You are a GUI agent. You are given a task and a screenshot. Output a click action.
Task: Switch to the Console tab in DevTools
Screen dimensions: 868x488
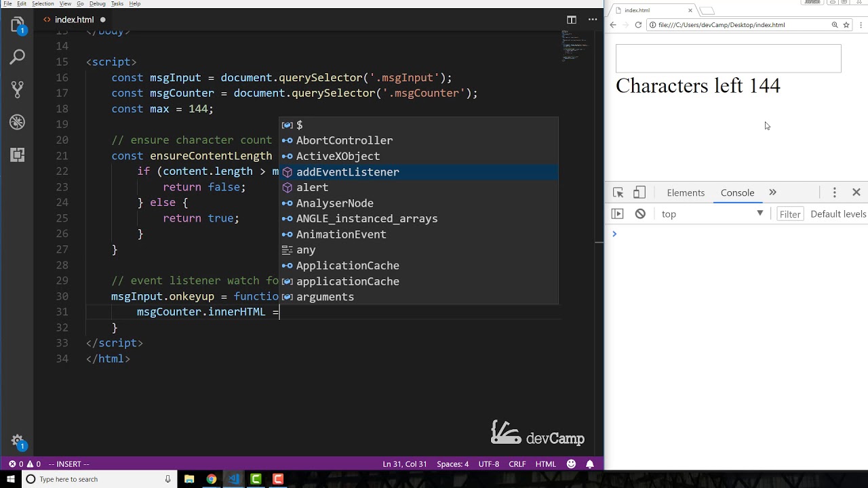tap(737, 193)
